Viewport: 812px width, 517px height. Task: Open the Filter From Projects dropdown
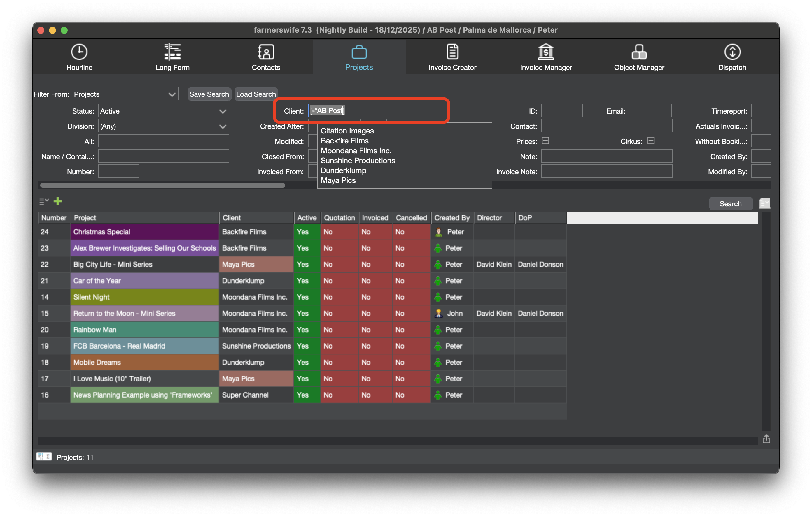[125, 94]
